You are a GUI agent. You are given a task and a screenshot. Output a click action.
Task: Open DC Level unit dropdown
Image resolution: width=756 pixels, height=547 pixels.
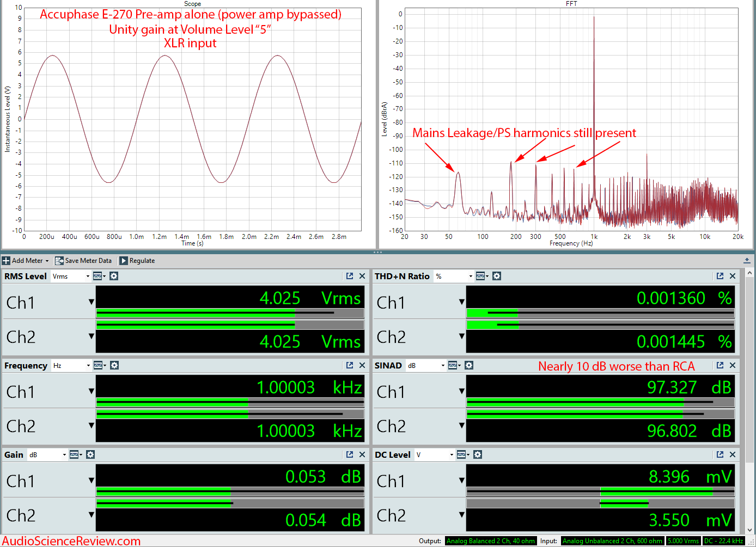point(435,455)
